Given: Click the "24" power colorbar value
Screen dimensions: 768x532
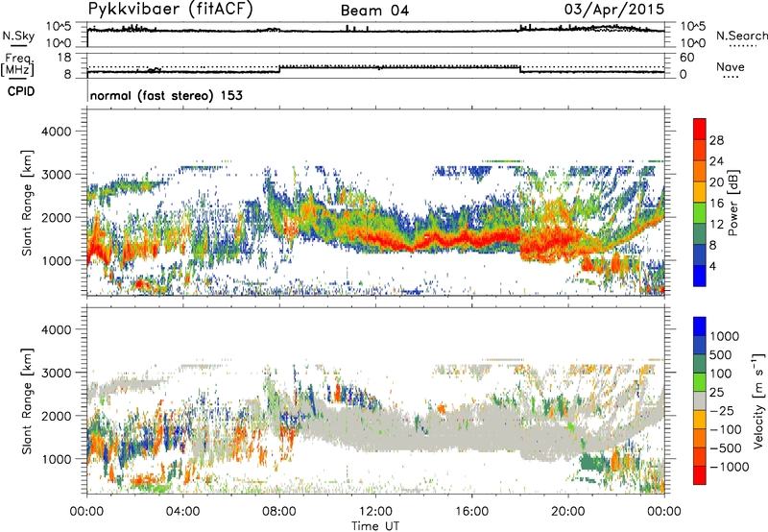Looking at the screenshot, I should (x=716, y=161).
